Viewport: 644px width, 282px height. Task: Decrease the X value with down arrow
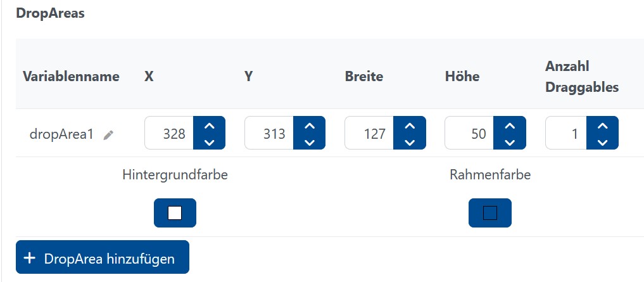tap(209, 142)
